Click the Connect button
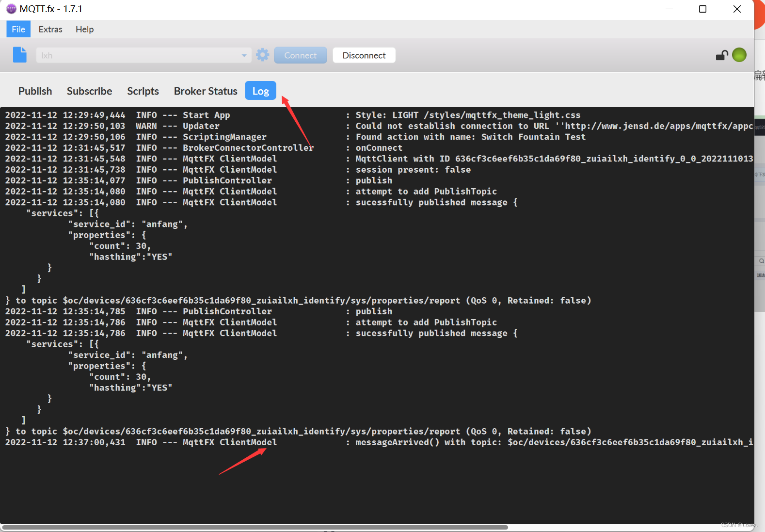The height and width of the screenshot is (532, 765). pyautogui.click(x=300, y=55)
